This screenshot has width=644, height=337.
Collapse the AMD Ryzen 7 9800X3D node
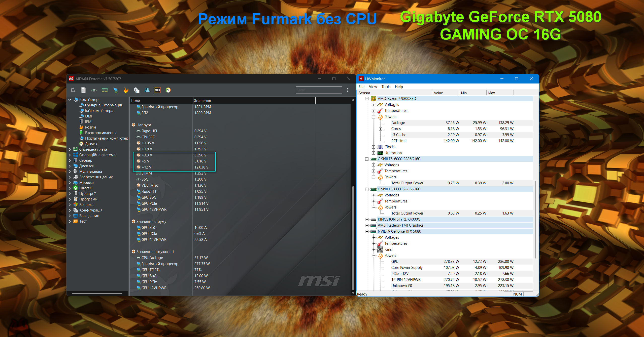click(x=367, y=99)
